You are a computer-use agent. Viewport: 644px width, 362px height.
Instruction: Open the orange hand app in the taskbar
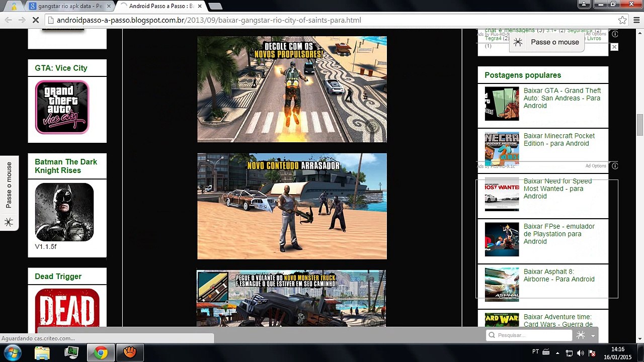130,353
